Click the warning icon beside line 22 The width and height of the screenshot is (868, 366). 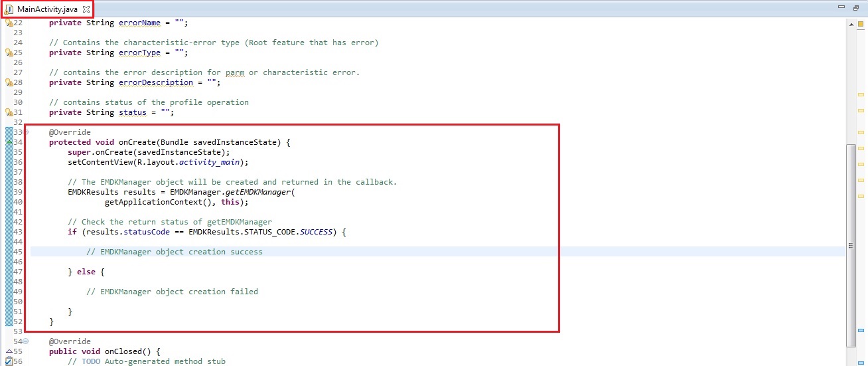pos(9,23)
